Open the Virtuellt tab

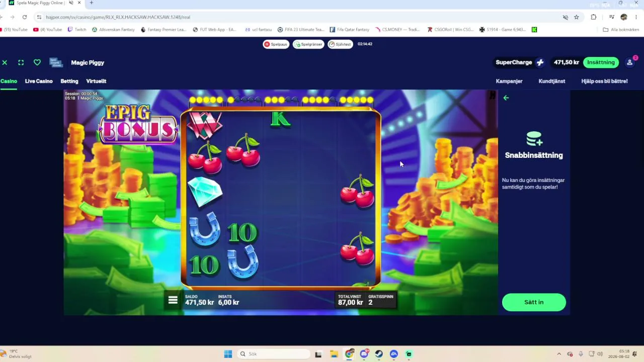pyautogui.click(x=96, y=81)
